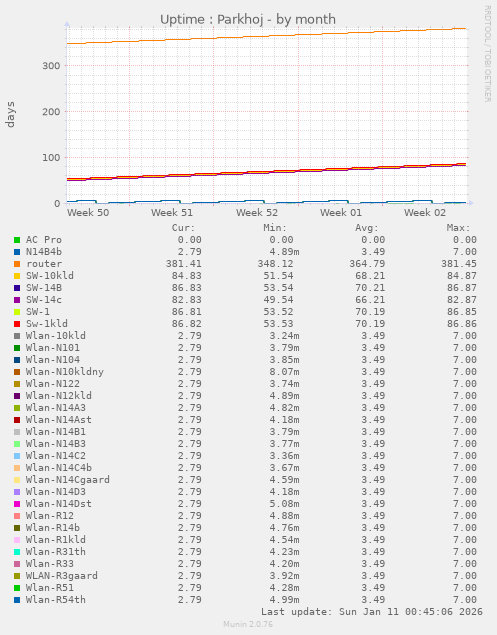
Task: Click the 'router' legend label
Action: [44, 264]
